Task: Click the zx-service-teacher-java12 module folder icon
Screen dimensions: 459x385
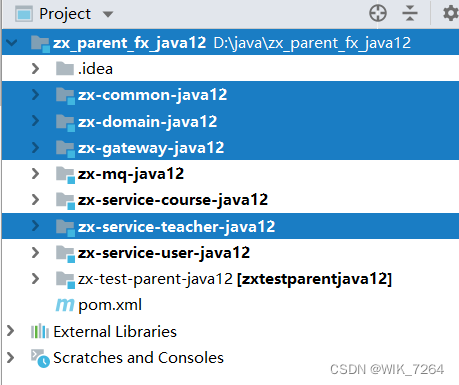Action: (x=65, y=227)
